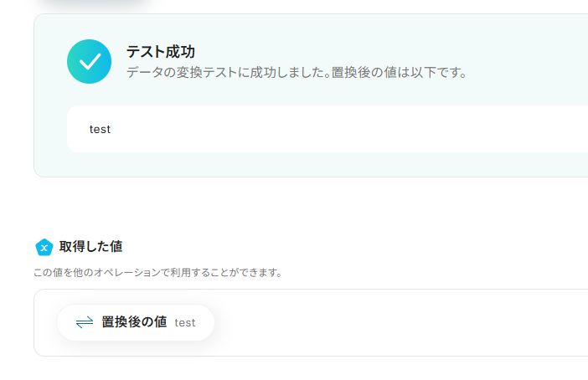Click the テスト成功 heading
This screenshot has width=588, height=380.
[160, 52]
